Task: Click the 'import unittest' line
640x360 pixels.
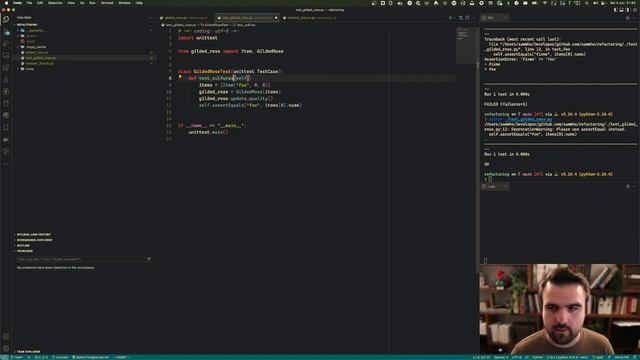Action: [x=198, y=38]
